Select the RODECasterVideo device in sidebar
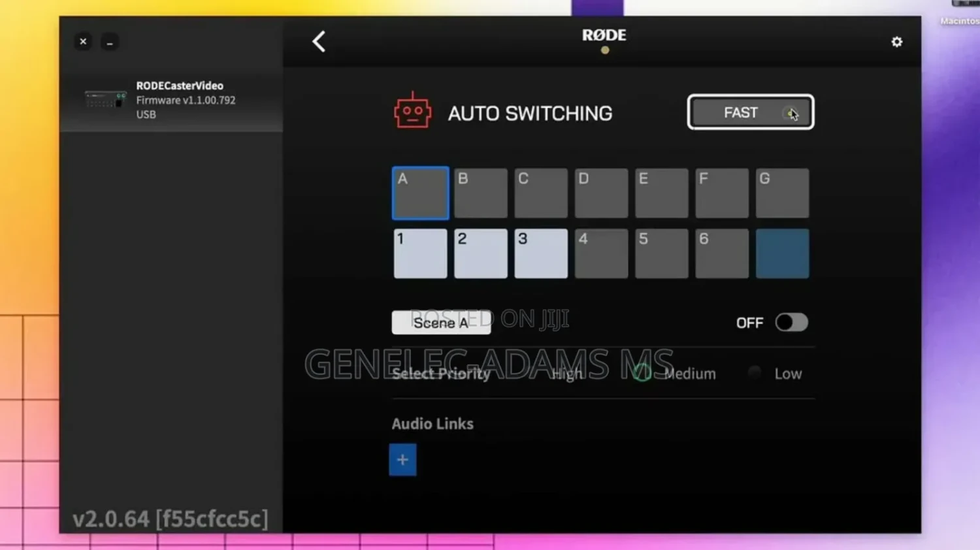 point(171,100)
